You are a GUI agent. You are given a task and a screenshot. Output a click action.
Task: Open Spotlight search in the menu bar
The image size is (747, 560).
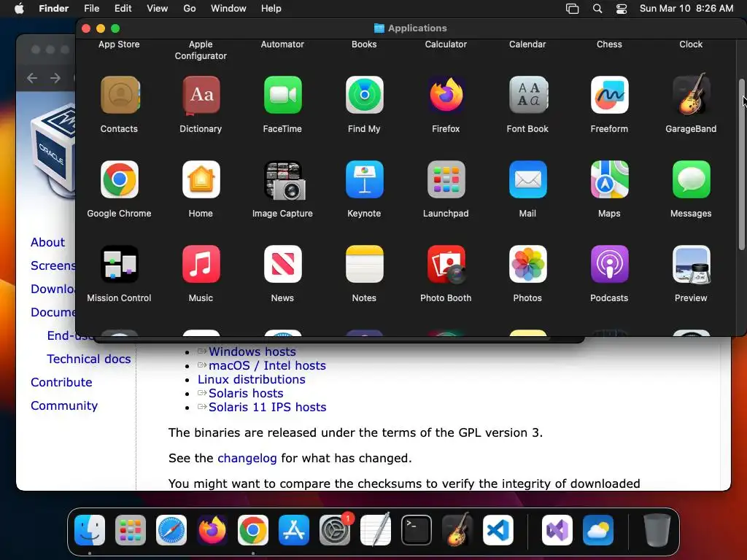(597, 9)
